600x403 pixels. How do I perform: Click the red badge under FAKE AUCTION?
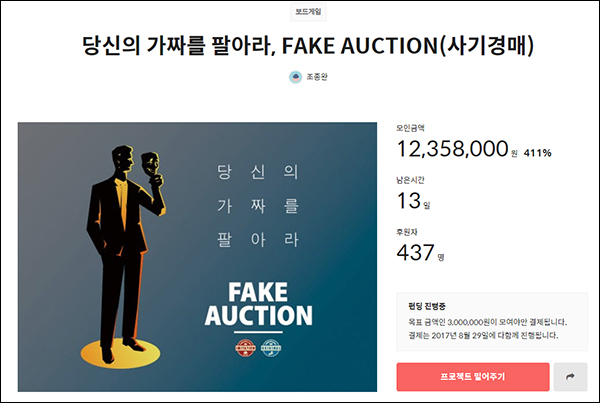click(x=246, y=348)
